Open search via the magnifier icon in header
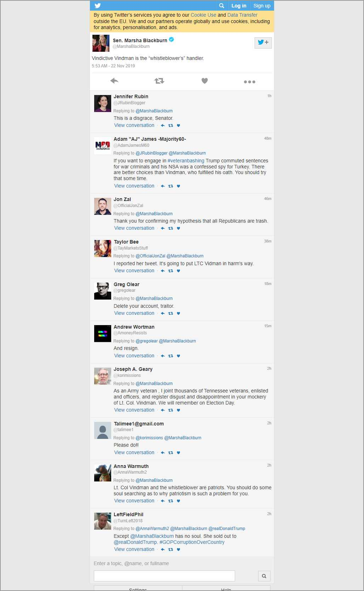This screenshot has height=591, width=364. 221,6
